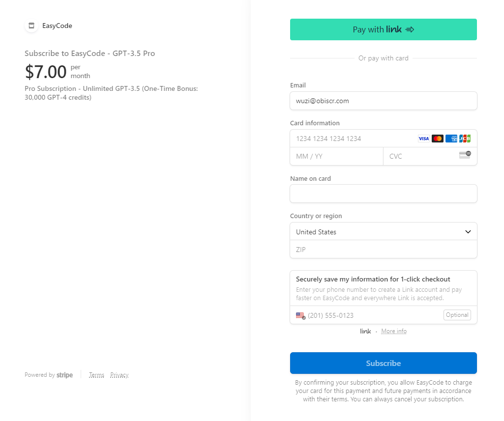The width and height of the screenshot is (504, 421).
Task: Click the Visa card brand icon
Action: 423,139
